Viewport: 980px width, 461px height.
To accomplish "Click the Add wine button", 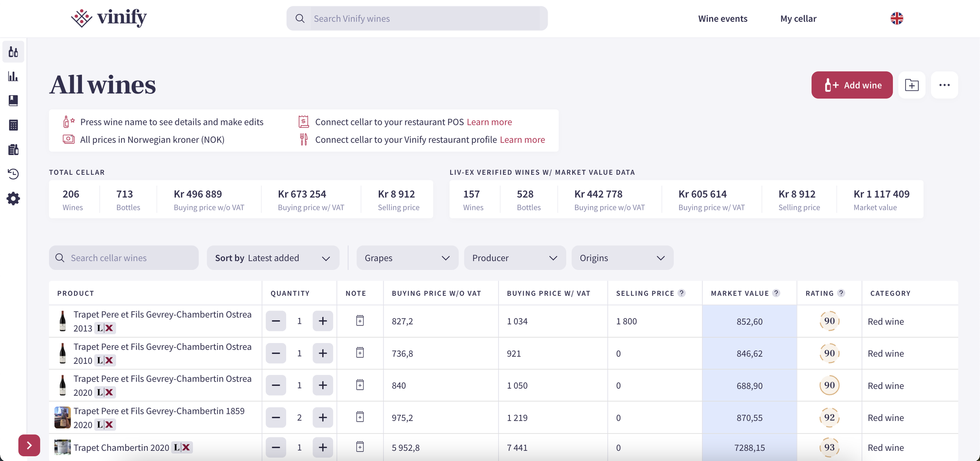I will 852,85.
